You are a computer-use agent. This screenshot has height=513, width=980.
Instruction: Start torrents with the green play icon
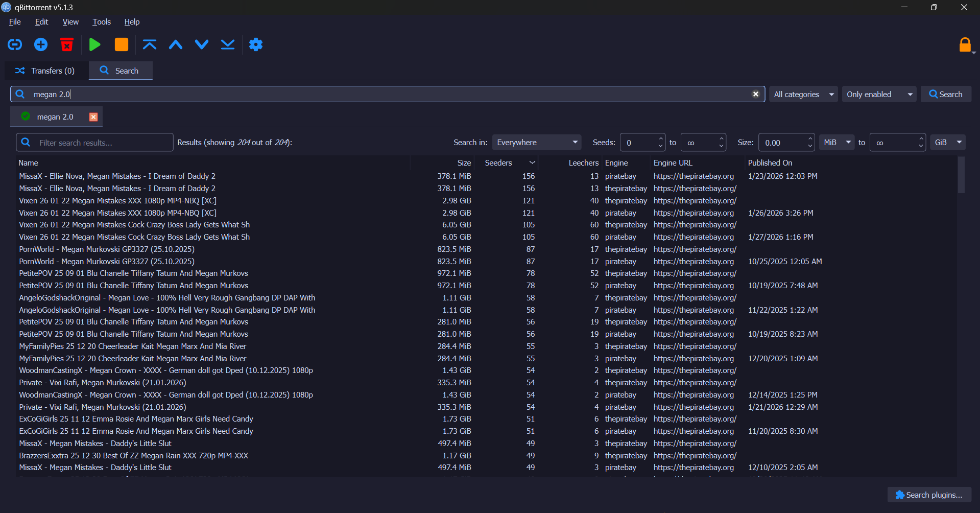(94, 44)
